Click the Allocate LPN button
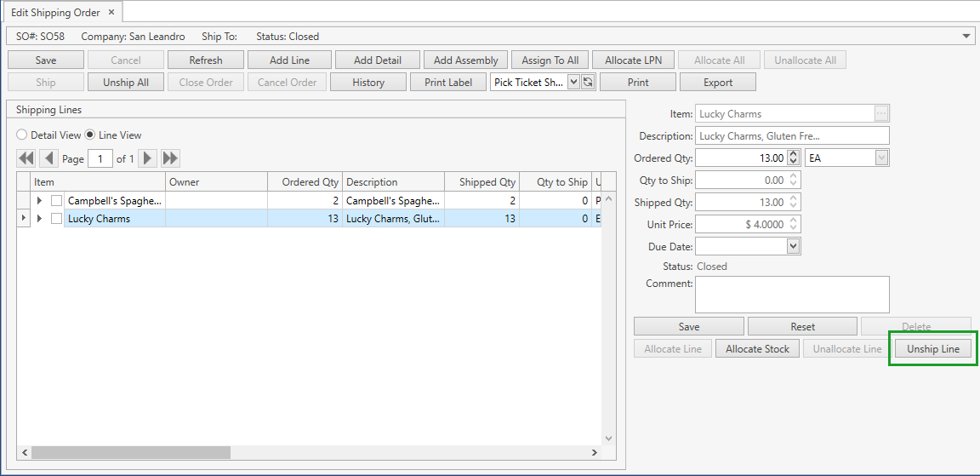Viewport: 980px width, 476px height. pos(635,60)
